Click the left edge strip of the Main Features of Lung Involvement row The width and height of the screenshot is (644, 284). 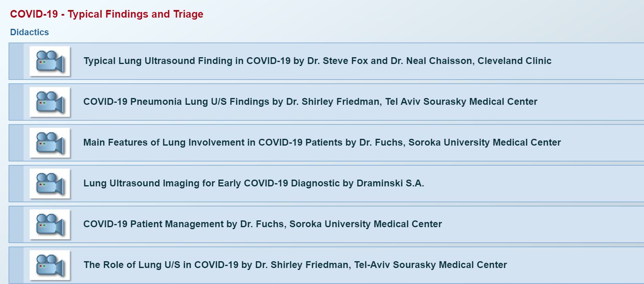pos(16,143)
